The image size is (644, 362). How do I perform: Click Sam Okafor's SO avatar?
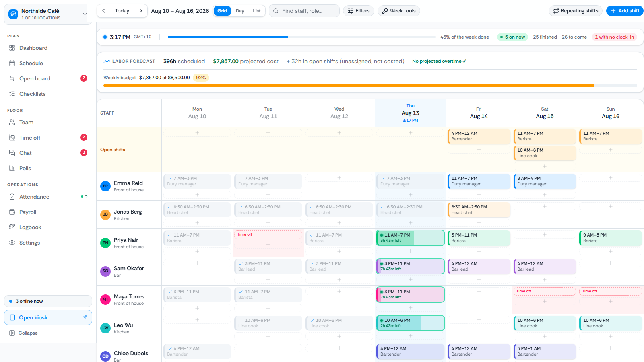(105, 271)
